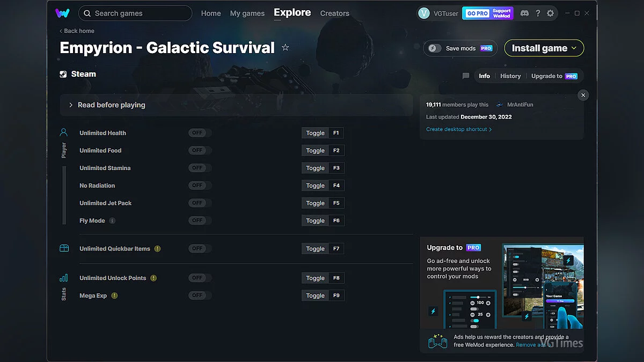Click the Player category icon
The width and height of the screenshot is (644, 362).
tap(64, 132)
